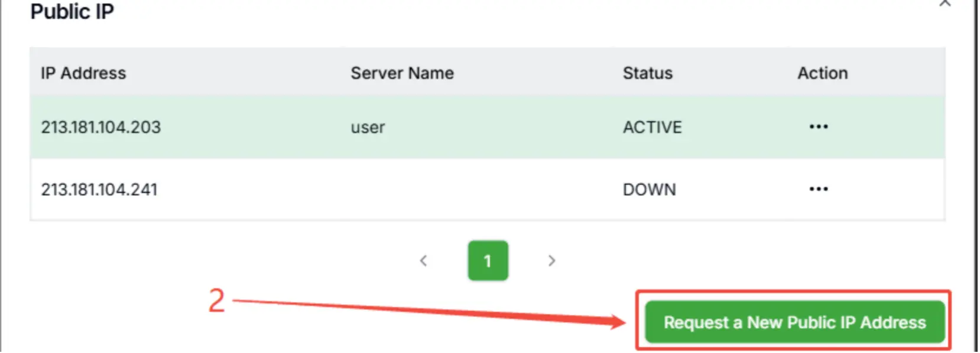Go to previous page with left chevron

click(423, 260)
